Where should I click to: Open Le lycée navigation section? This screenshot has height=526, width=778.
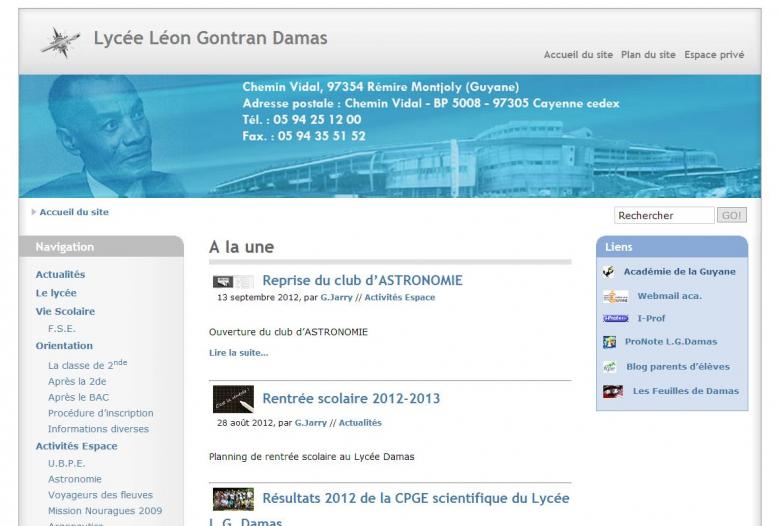click(56, 293)
